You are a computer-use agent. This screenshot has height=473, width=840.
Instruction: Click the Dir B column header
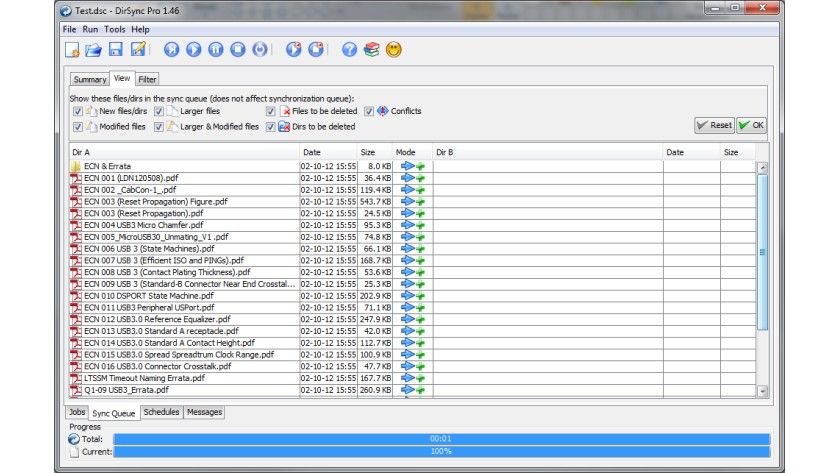click(548, 152)
